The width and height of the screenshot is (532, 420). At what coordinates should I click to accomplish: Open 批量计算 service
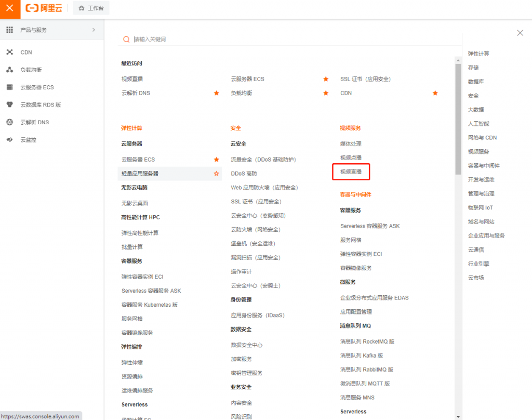point(132,247)
